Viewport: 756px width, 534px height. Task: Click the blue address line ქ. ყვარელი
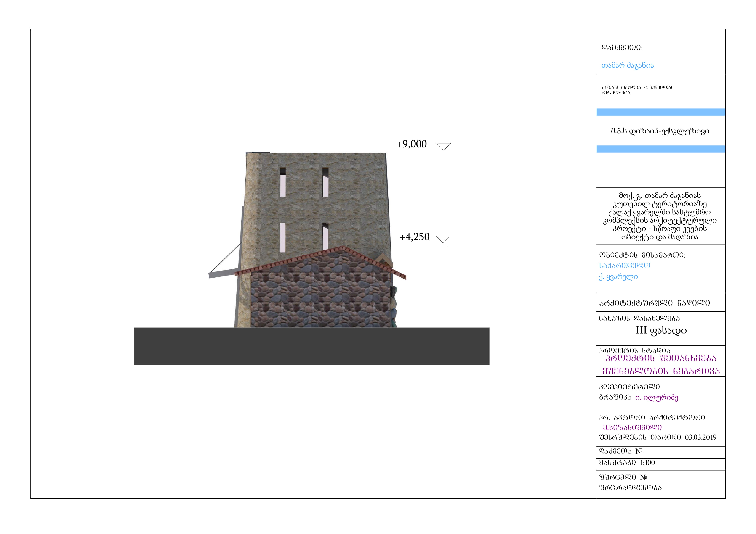click(x=618, y=277)
